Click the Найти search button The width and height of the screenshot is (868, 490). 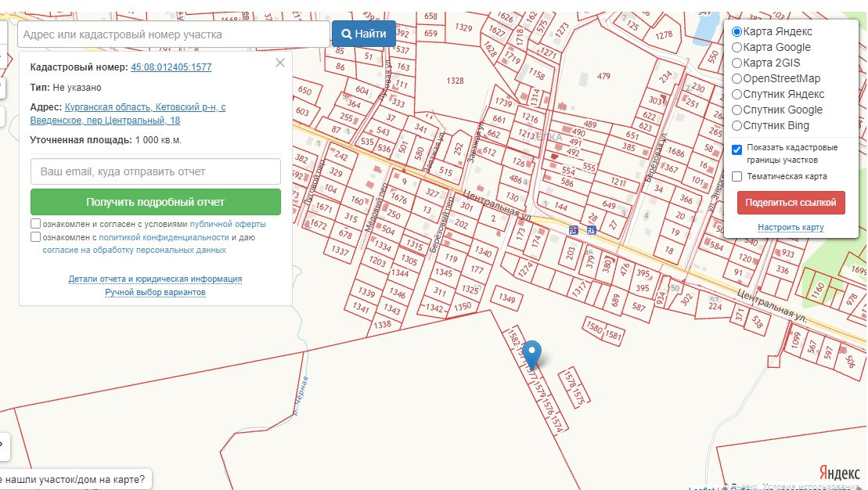(364, 34)
